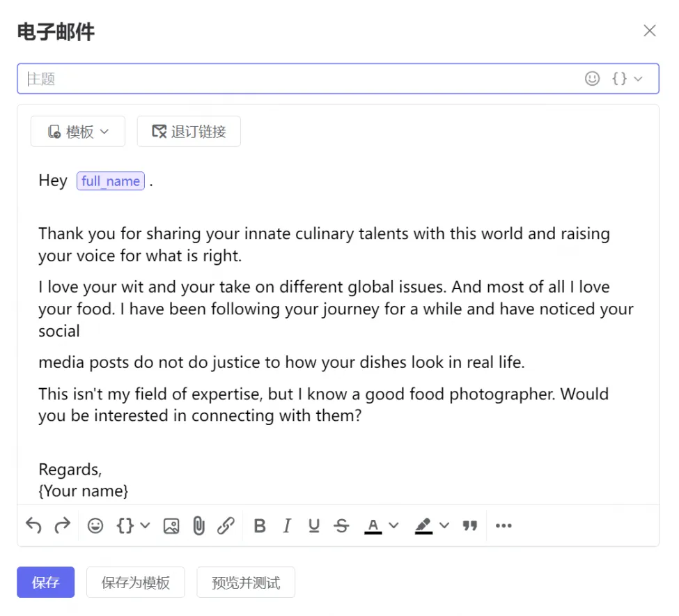The width and height of the screenshot is (679, 616).
Task: Click into the 主题 subject input field
Action: click(299, 79)
